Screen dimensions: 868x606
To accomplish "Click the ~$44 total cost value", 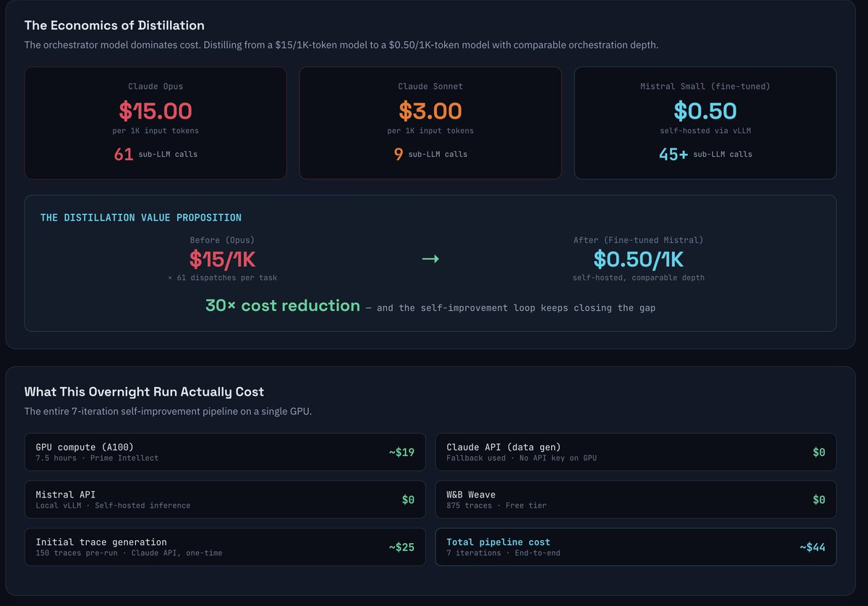I will point(812,547).
